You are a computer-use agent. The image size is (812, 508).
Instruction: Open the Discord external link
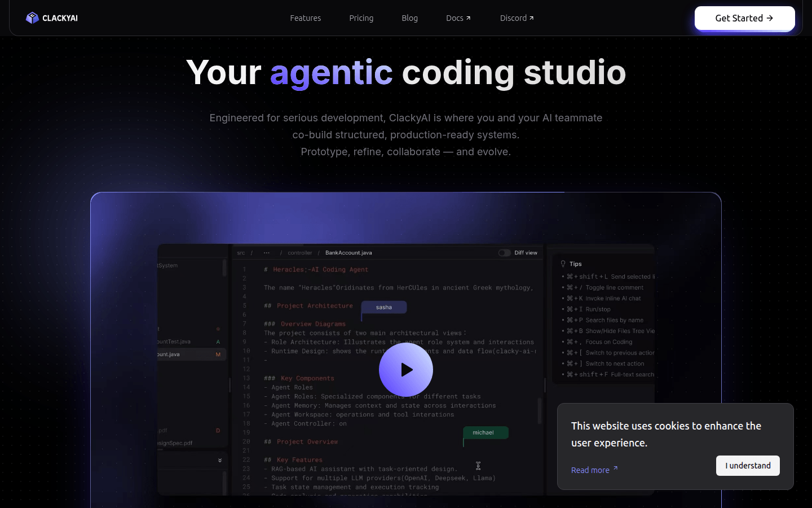517,18
